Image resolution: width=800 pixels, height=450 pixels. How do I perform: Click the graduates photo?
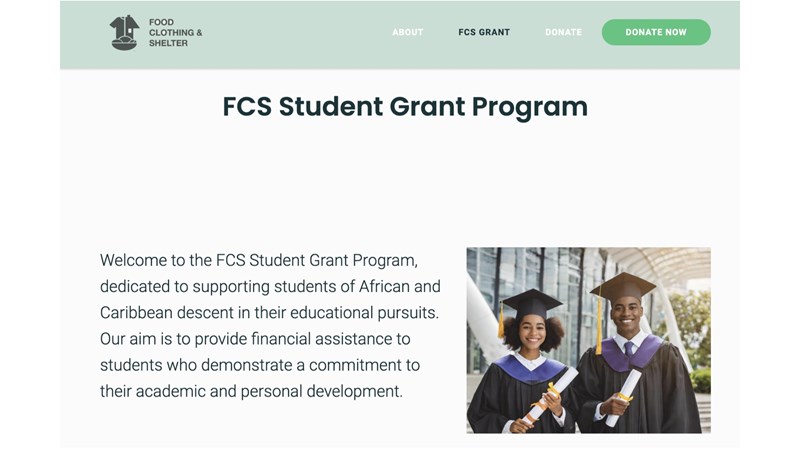588,340
